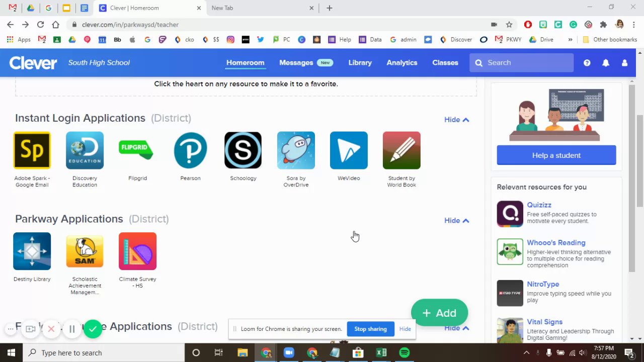Open the NitroType link
Screen dimensions: 644x362
[x=543, y=284]
